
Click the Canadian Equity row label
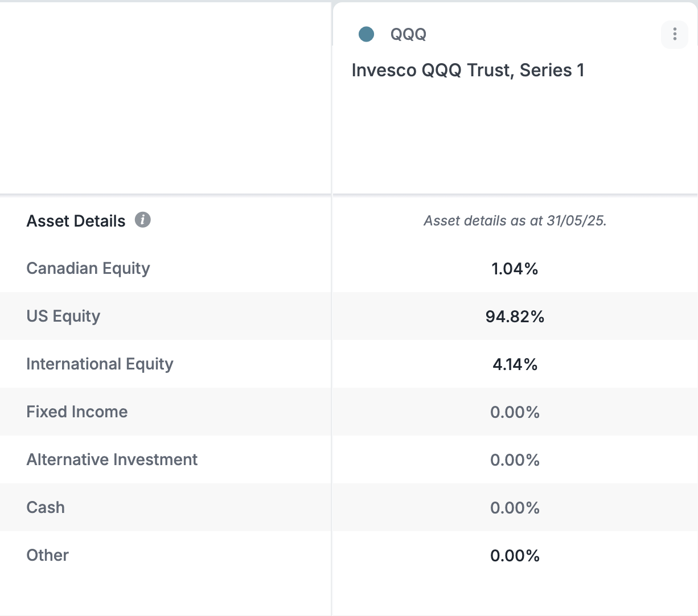pyautogui.click(x=88, y=268)
